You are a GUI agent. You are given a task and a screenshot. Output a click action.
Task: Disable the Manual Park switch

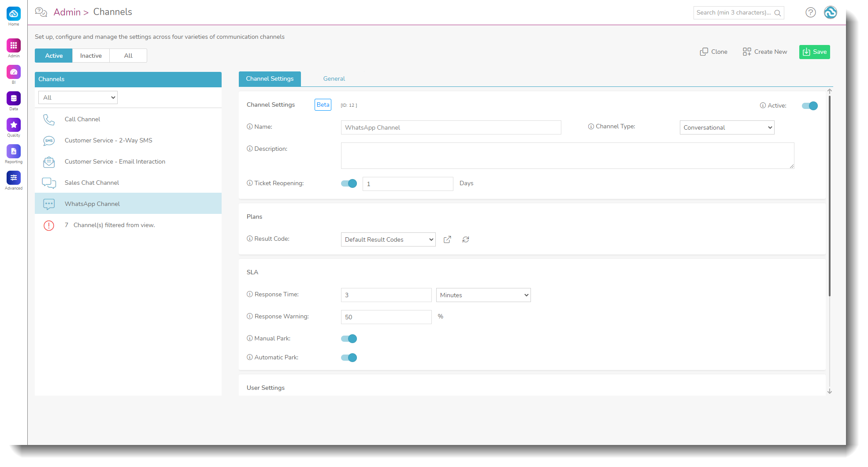(349, 339)
